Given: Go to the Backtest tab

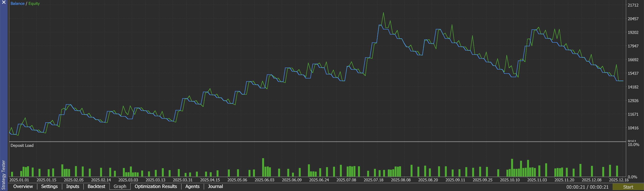Looking at the screenshot, I should (x=96, y=187).
